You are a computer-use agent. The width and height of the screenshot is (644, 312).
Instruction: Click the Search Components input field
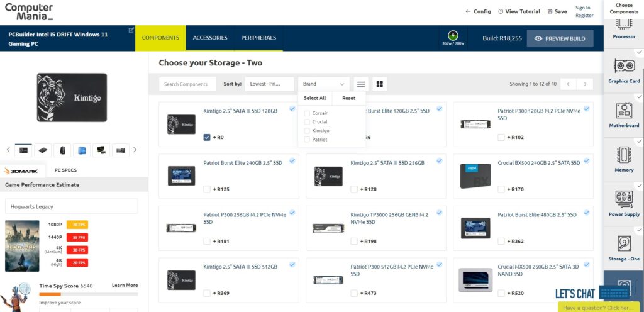pyautogui.click(x=187, y=84)
